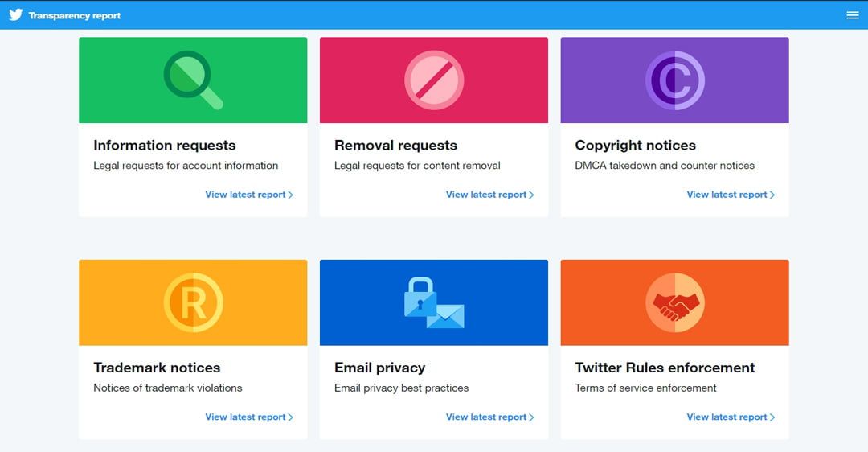Viewport: 868px width, 452px height.
Task: Open the Information requests heading
Action: click(x=165, y=145)
